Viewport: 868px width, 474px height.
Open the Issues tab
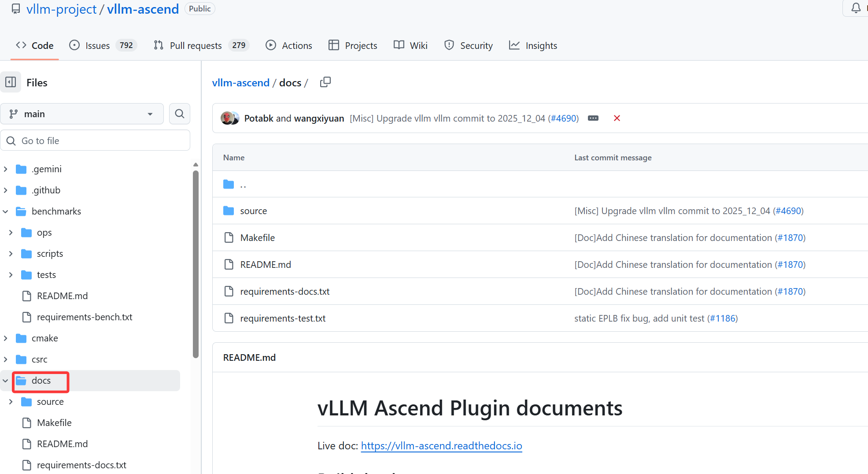(103, 45)
